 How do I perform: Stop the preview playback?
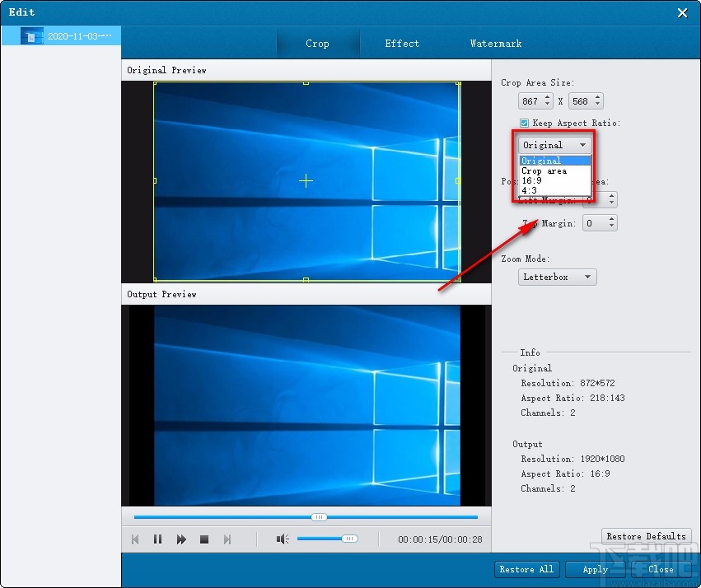204,539
